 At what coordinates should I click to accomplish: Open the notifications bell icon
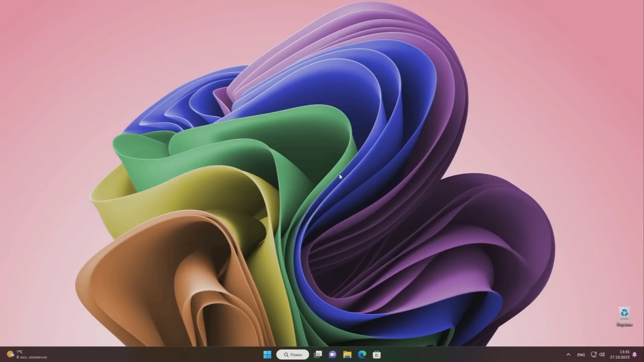635,354
